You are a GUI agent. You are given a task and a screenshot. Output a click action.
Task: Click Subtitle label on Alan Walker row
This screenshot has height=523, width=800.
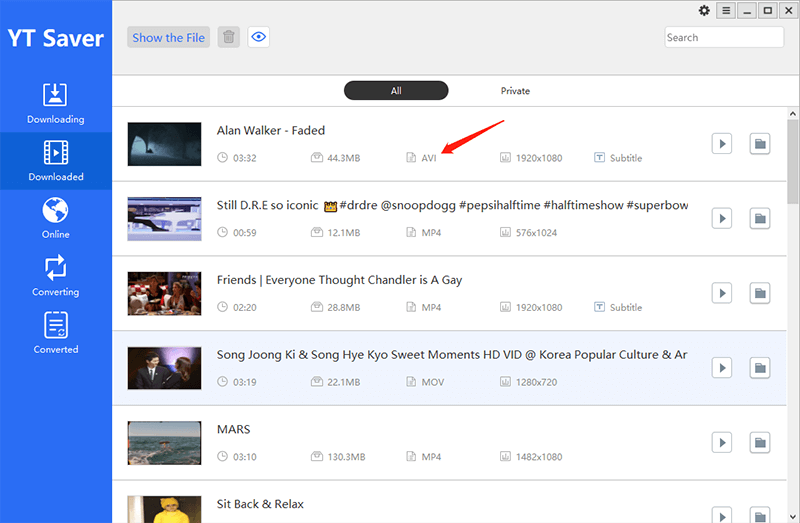pyautogui.click(x=626, y=158)
